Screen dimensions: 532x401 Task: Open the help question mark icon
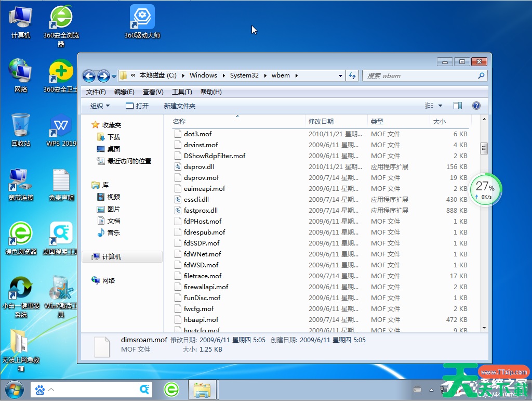pyautogui.click(x=476, y=106)
